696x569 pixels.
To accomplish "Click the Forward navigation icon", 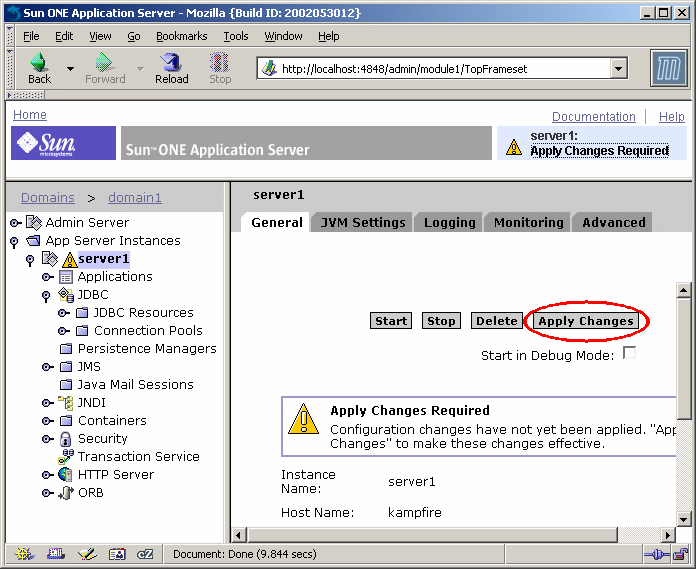I will point(104,62).
